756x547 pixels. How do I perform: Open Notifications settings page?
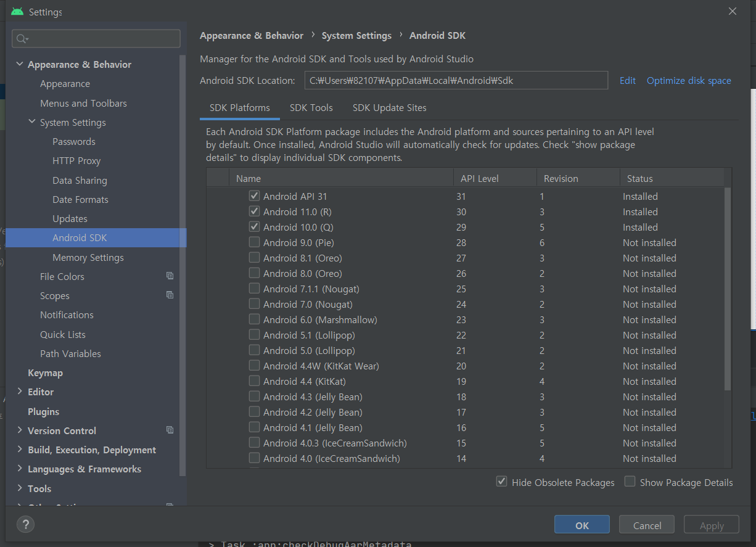(67, 315)
